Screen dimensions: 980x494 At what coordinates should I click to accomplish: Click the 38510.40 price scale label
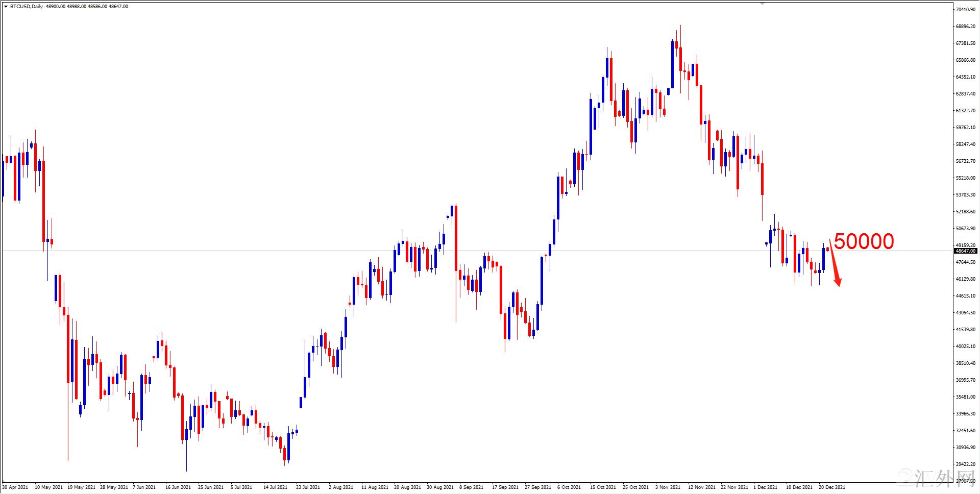pos(965,363)
